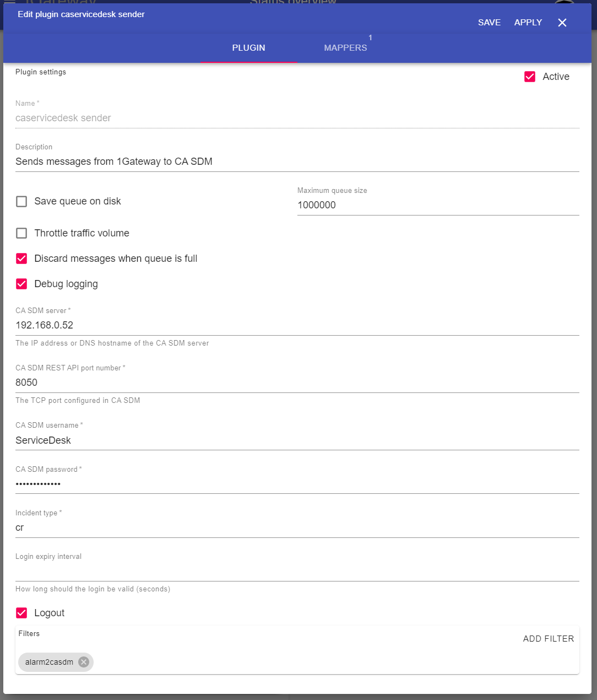Remove the alarm2casdm filter chip

click(x=84, y=662)
